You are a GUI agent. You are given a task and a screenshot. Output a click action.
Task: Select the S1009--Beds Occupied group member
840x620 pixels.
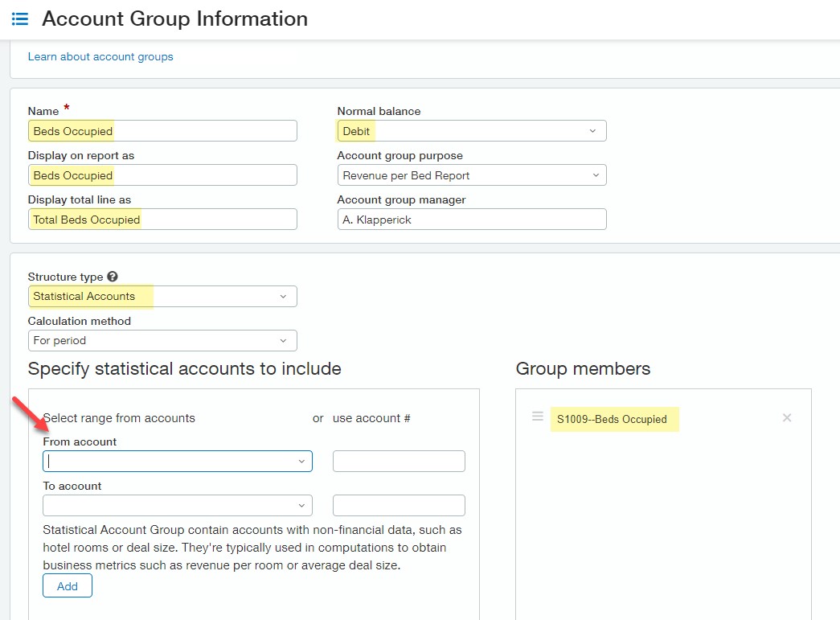click(x=614, y=419)
